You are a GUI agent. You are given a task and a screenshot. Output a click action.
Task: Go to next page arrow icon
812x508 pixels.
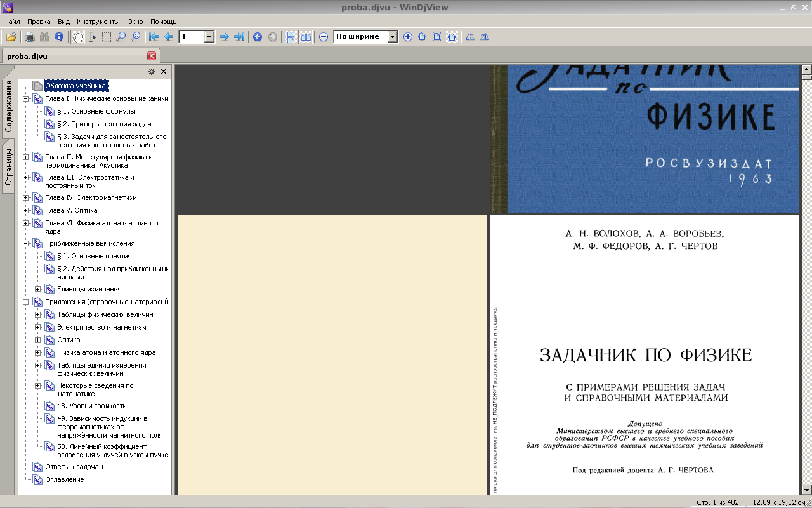(224, 37)
